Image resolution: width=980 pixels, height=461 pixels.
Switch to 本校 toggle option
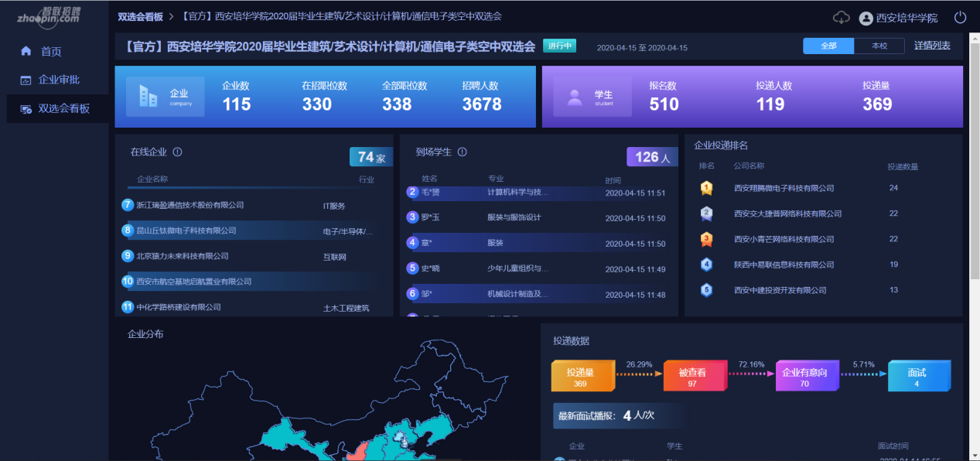(879, 46)
